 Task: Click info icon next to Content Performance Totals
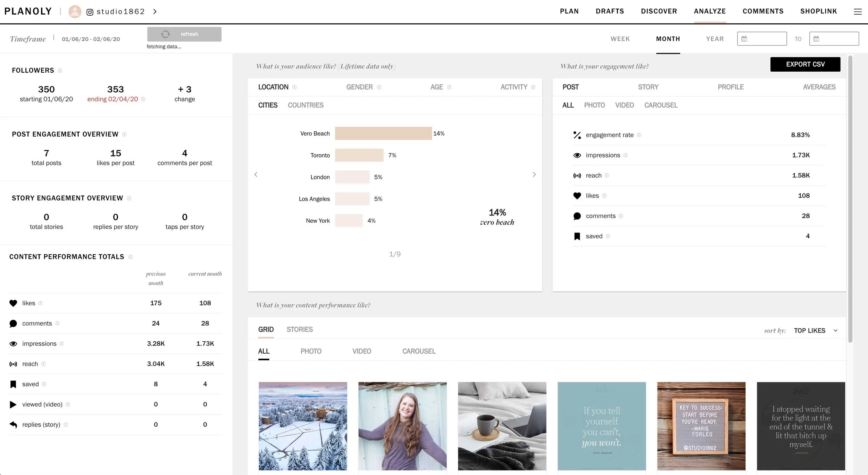click(x=131, y=257)
